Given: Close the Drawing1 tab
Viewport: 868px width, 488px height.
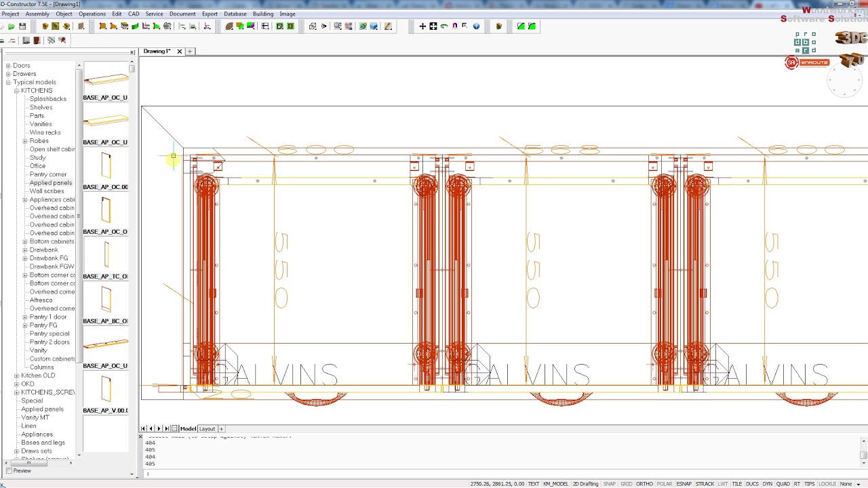Looking at the screenshot, I should point(179,52).
